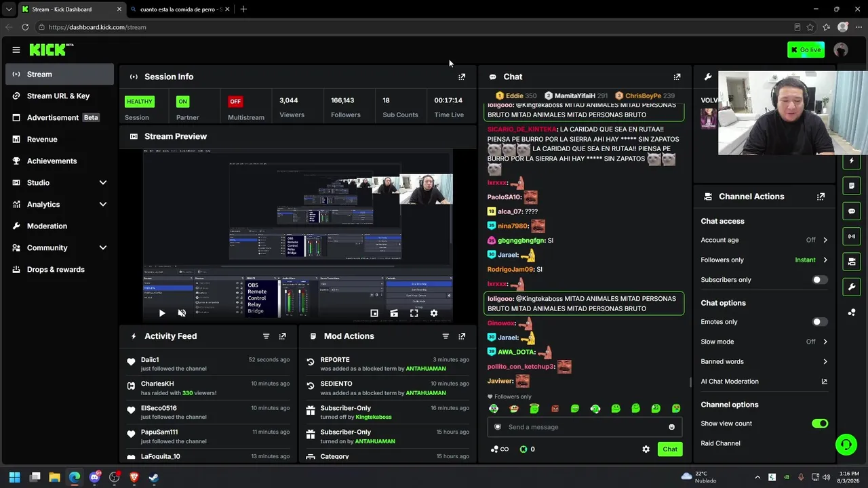Open the Windows Start menu
This screenshot has width=868, height=488.
15,477
